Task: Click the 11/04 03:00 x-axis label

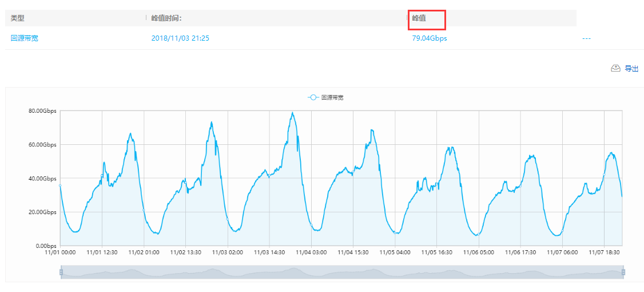Action: (x=312, y=252)
